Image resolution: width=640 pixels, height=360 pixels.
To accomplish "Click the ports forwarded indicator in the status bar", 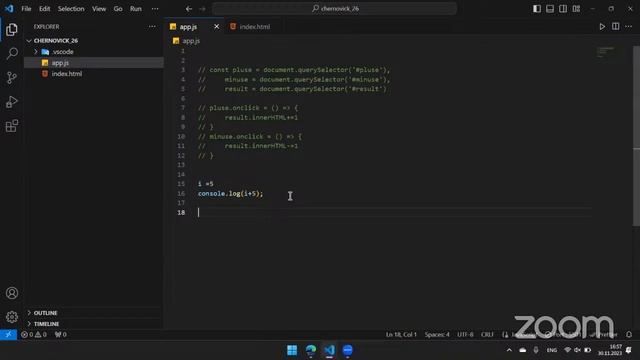I will [60, 335].
